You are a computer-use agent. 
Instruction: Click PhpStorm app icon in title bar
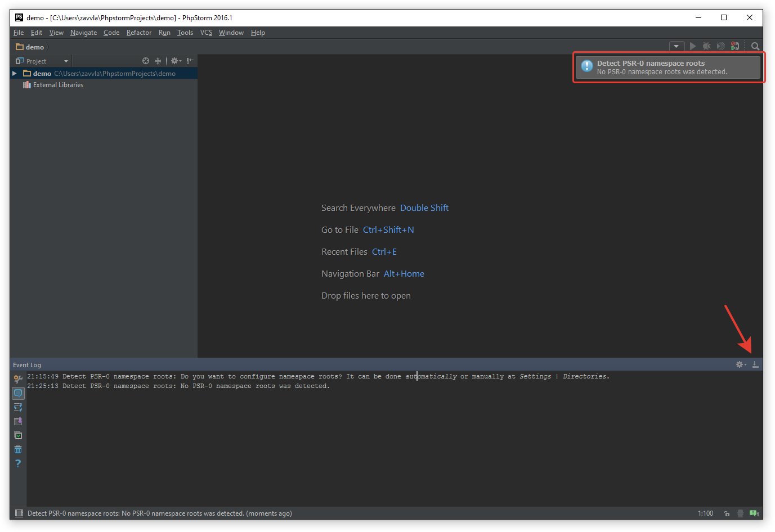[x=19, y=17]
